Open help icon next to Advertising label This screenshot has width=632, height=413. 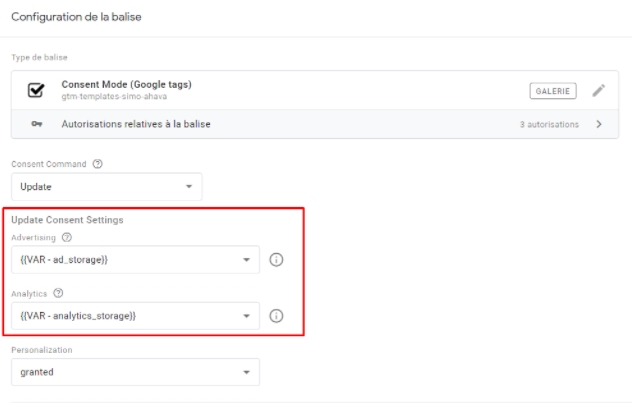click(x=67, y=237)
